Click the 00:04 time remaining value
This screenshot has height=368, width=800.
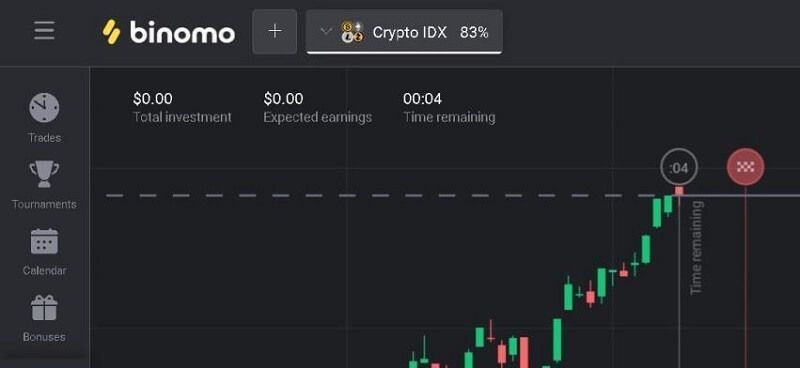(422, 99)
